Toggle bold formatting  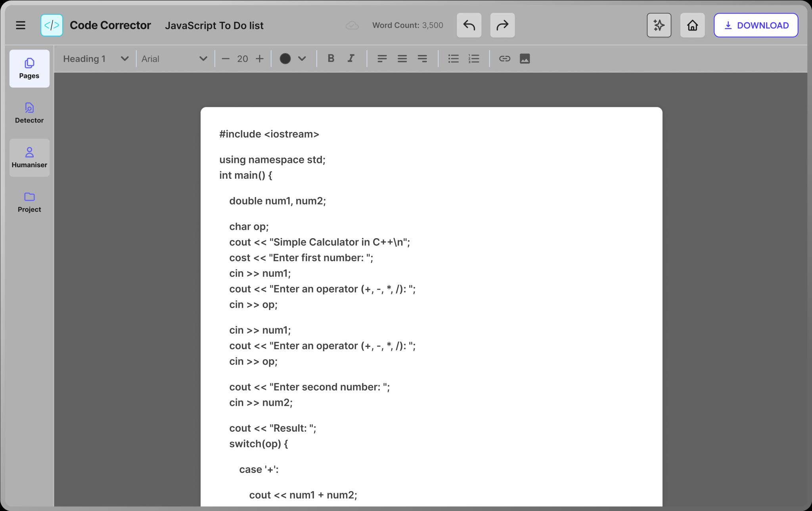[x=331, y=59]
